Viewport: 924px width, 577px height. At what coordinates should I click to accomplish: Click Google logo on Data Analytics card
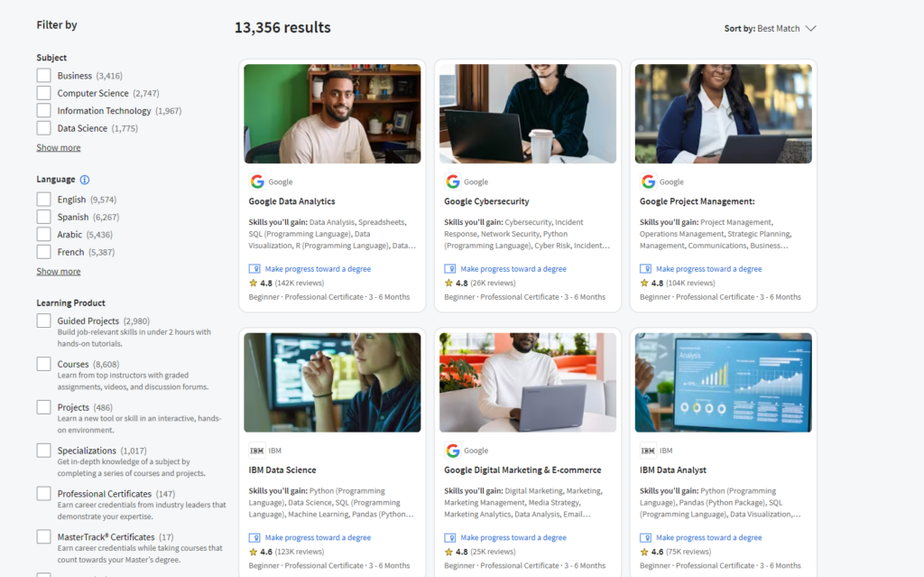point(257,181)
